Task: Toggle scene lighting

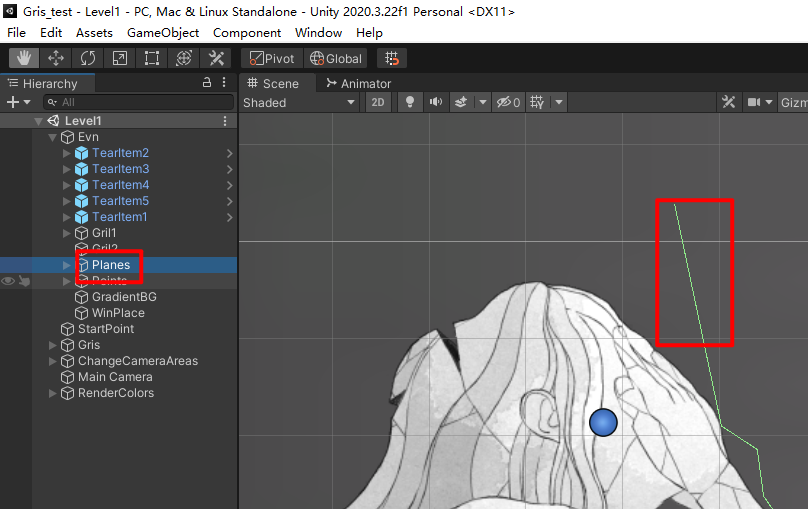Action: click(x=410, y=103)
